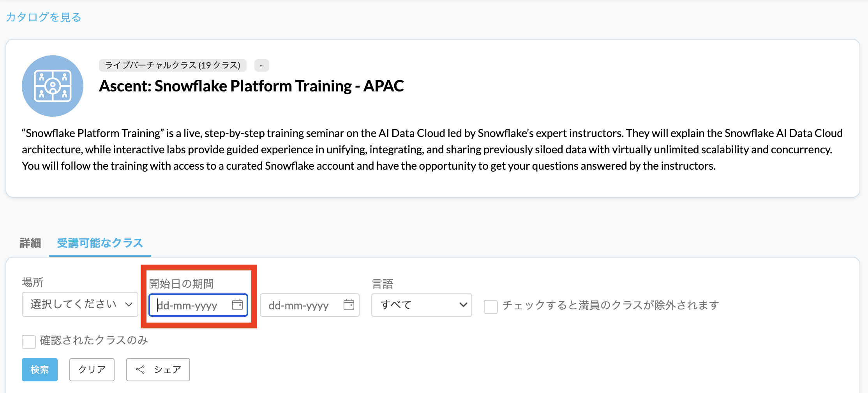Check the 確認されたクラスのみ checkbox
868x393 pixels.
pyautogui.click(x=29, y=342)
